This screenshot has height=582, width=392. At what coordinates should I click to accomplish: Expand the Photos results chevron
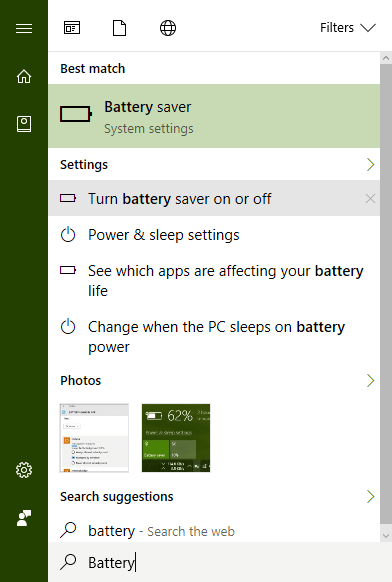[x=370, y=380]
